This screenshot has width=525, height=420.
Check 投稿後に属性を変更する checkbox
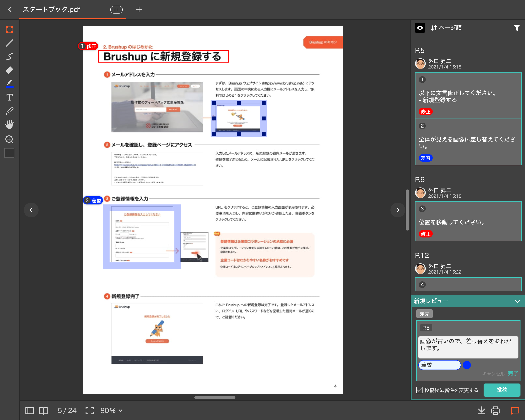click(x=419, y=390)
